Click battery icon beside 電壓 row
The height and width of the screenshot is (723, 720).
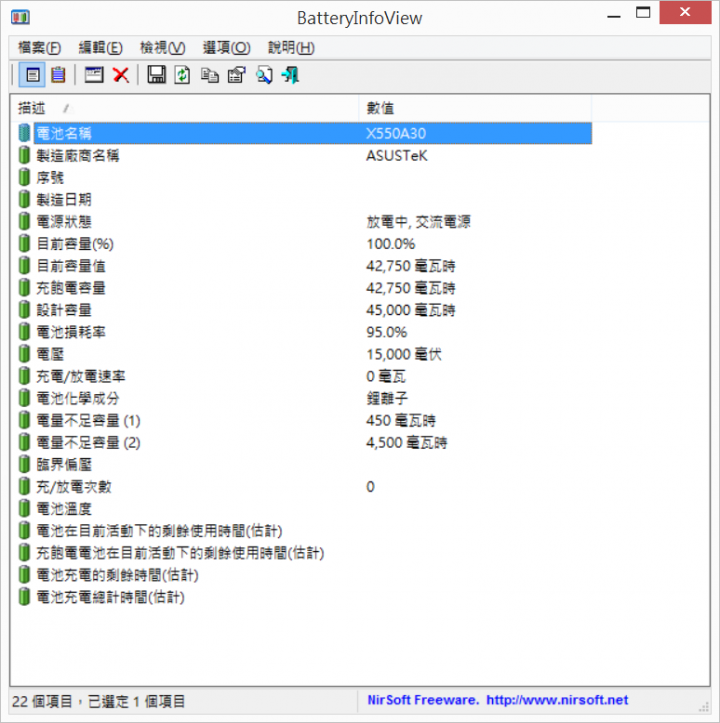24,355
